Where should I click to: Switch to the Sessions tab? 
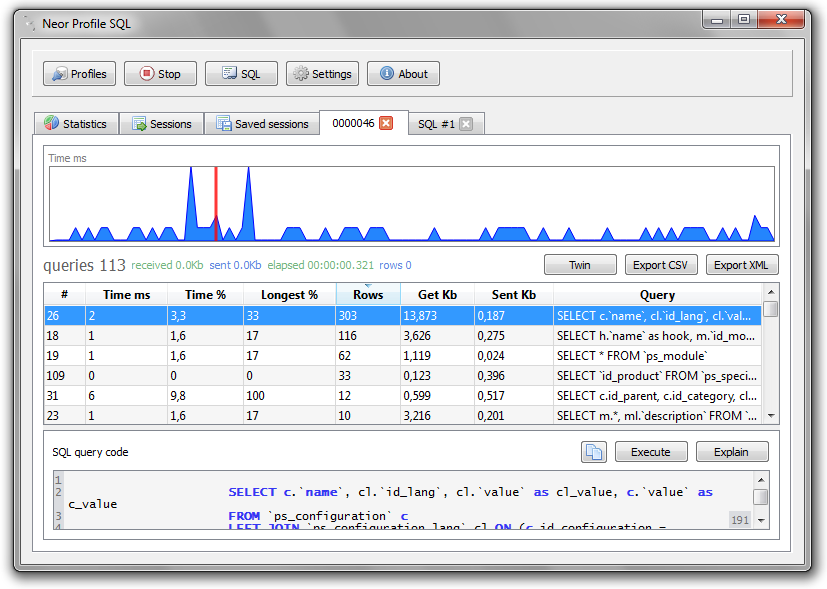(161, 124)
